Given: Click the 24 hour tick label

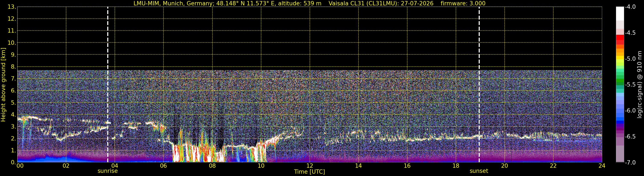Looking at the screenshot, I should pos(602,166).
